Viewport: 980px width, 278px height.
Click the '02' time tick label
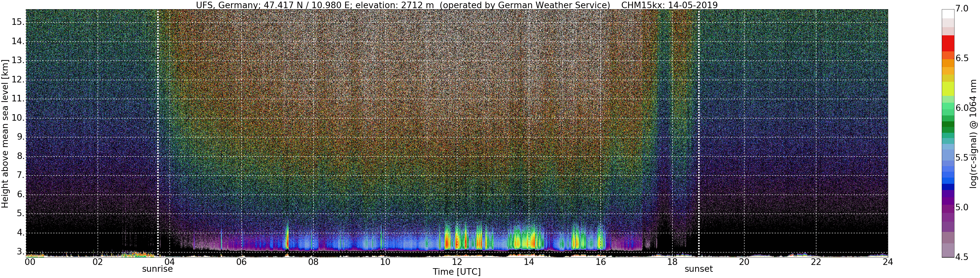98,262
